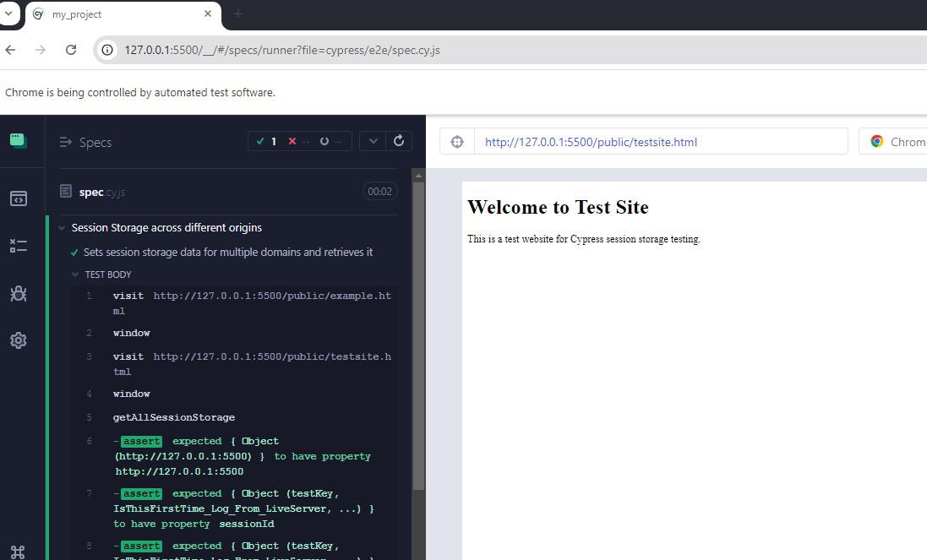The height and width of the screenshot is (560, 927).
Task: Open the runner options chevron dropdown
Action: pos(373,141)
